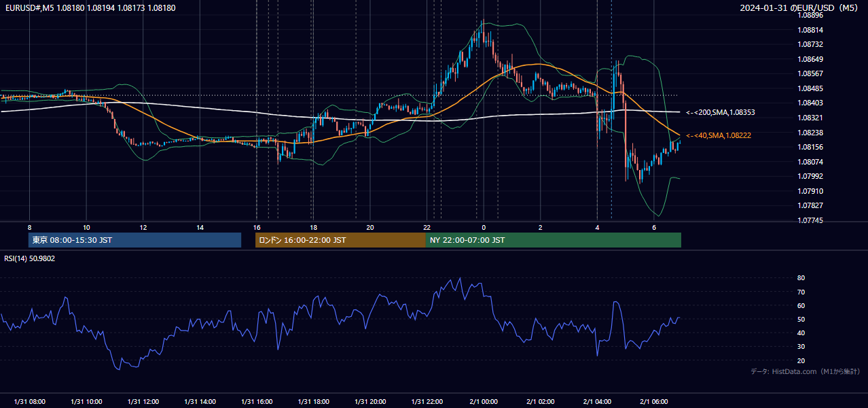Click price axis value 1.08896

(810, 15)
